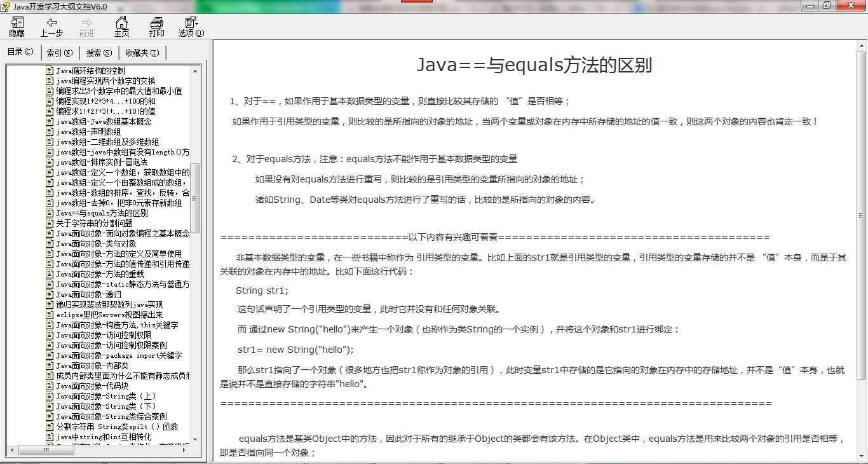Open topic Java面向对象-访问控制权限
Image resolution: width=868 pixels, height=464 pixels.
[x=104, y=335]
